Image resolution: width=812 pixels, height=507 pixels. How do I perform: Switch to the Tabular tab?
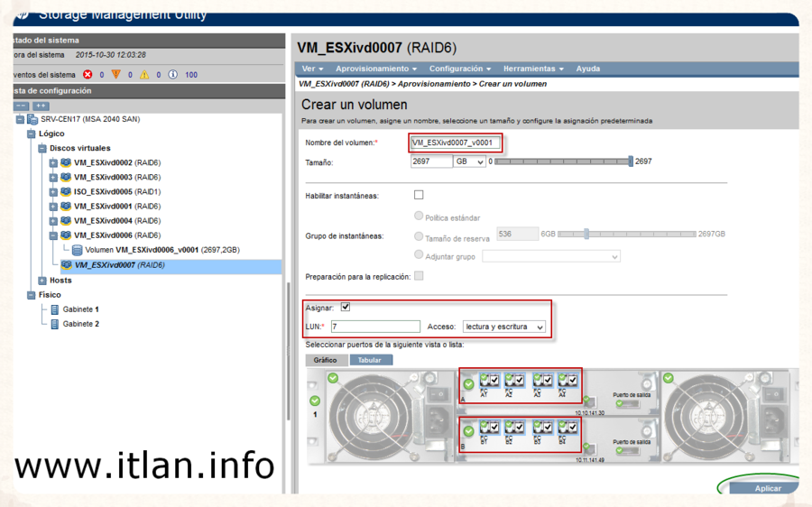369,360
